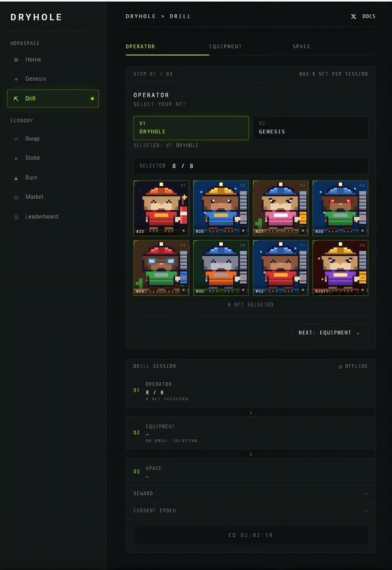
Task: Click the Swap arrows icon in sidebar
Action: click(x=16, y=139)
